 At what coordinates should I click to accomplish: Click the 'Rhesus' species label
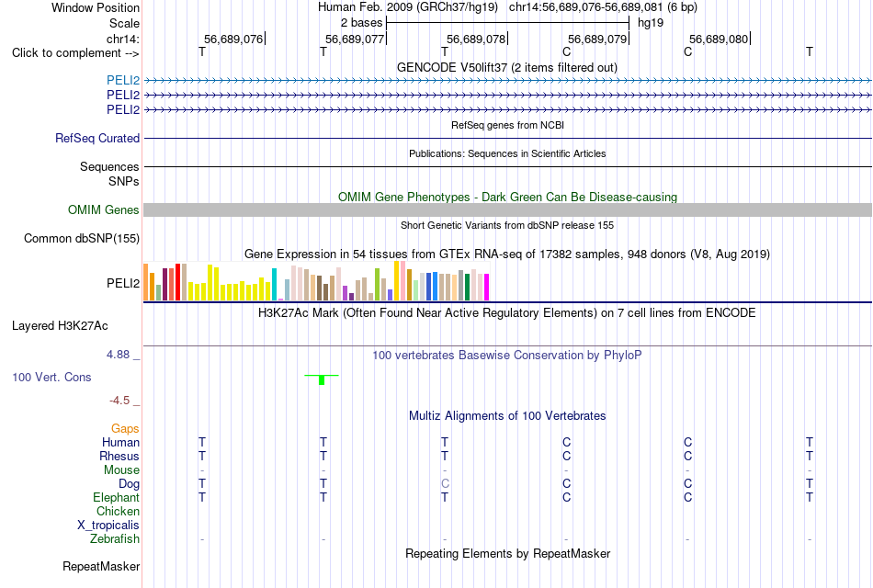tap(119, 457)
